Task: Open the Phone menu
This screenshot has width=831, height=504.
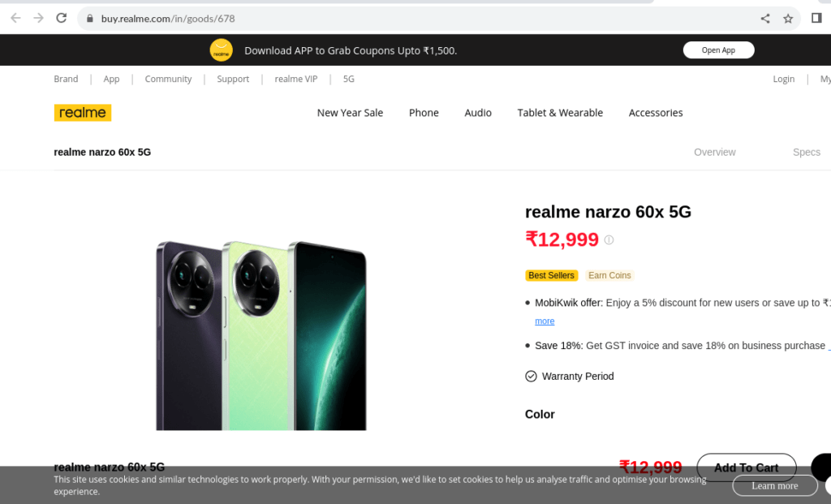Action: 424,113
